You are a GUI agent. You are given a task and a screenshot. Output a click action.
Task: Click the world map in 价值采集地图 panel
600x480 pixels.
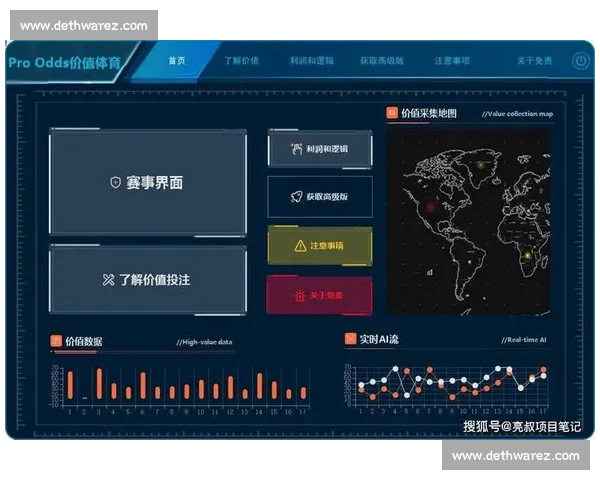click(469, 222)
